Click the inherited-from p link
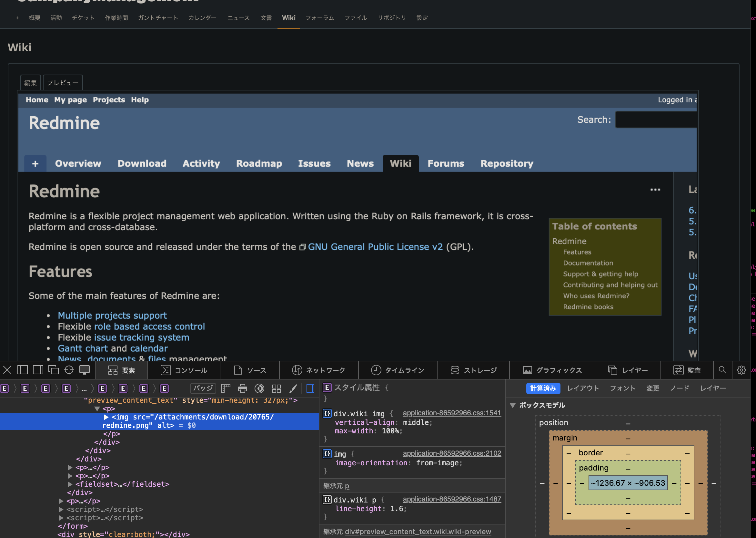 (347, 486)
